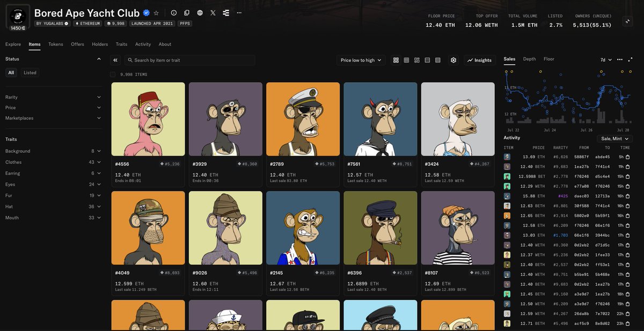Switch to compact table view
644x331 pixels.
438,60
